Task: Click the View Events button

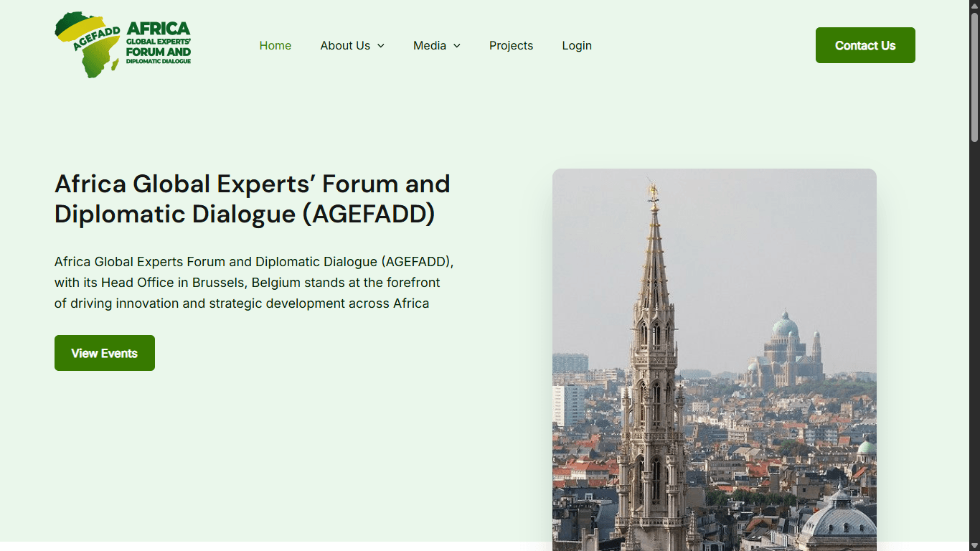Action: pyautogui.click(x=105, y=353)
